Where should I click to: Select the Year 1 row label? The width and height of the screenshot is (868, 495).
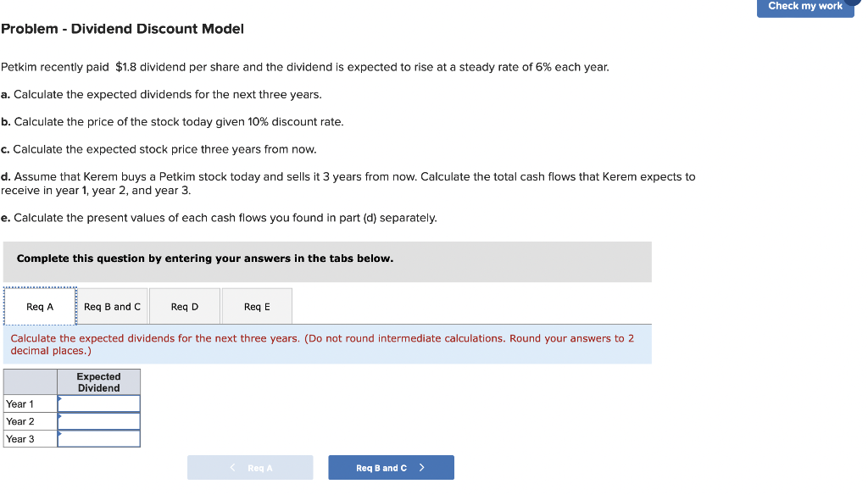coord(20,404)
